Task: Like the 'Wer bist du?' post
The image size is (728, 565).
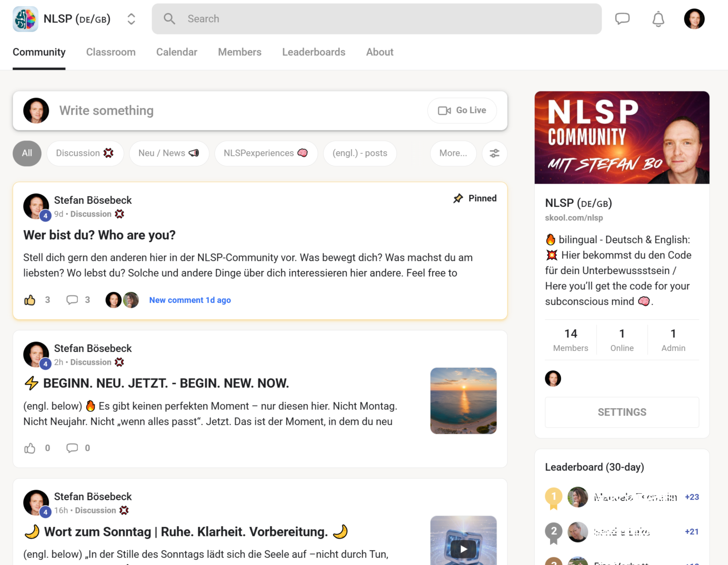Action: (30, 300)
